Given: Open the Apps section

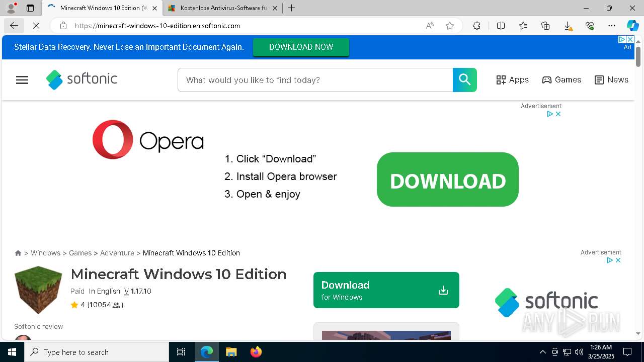Looking at the screenshot, I should pos(512,80).
